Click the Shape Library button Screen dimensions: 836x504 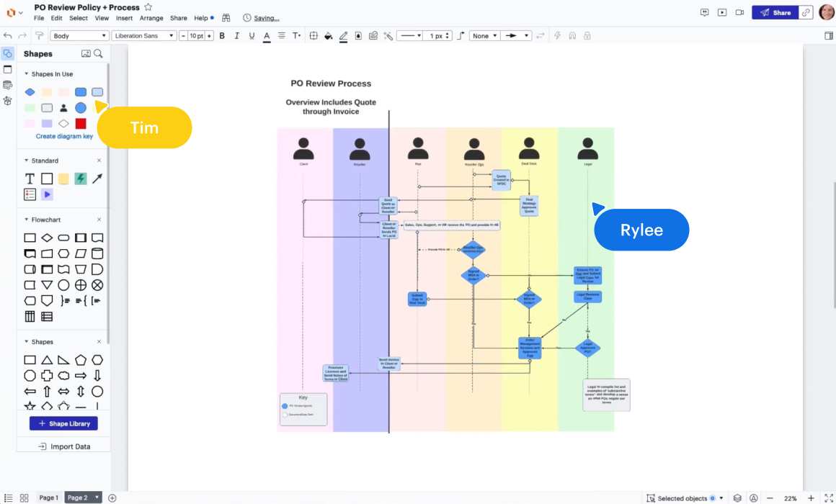(x=63, y=423)
